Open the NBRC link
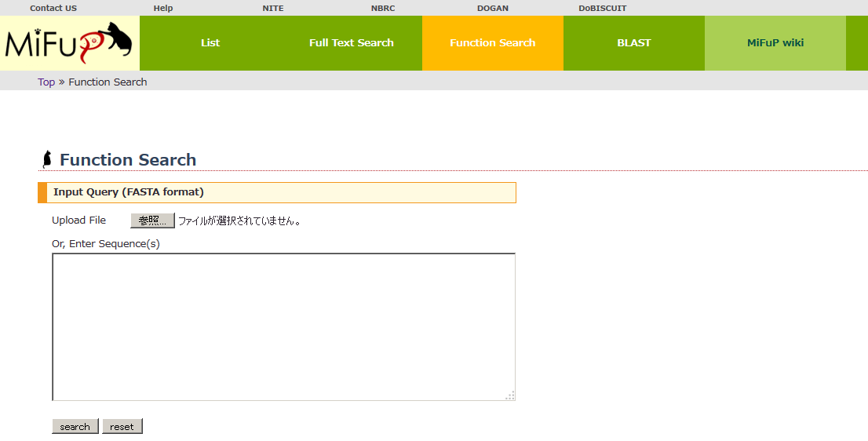 383,9
